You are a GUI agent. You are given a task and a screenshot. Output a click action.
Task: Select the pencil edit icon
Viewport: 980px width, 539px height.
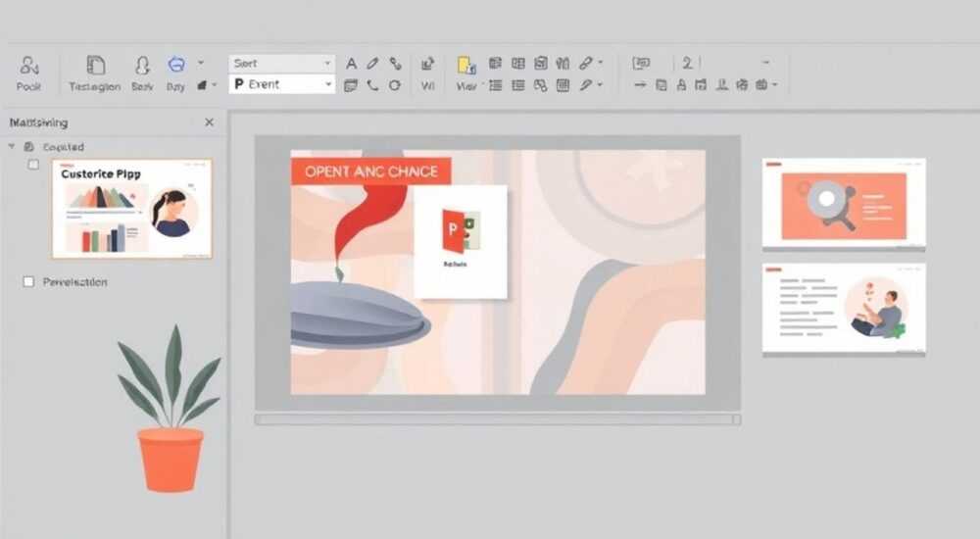[373, 63]
